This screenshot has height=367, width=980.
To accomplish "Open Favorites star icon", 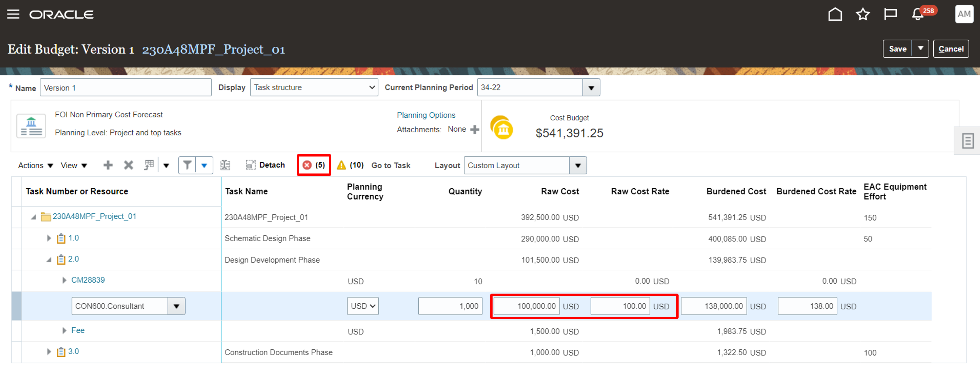I will tap(863, 15).
